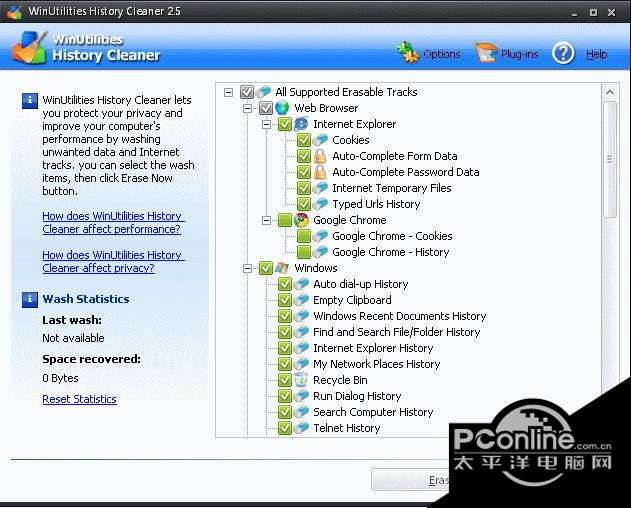Uncheck the Cookies checkbox under Internet Explorer
This screenshot has height=508, width=631.
[x=303, y=140]
